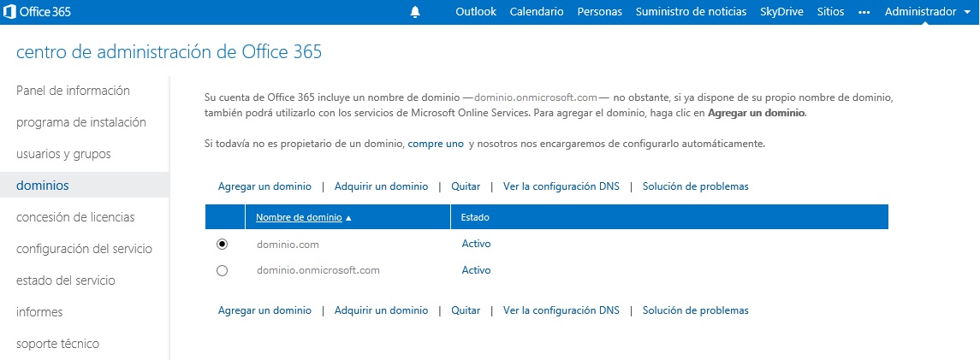Open SkyDrive from the top bar

coord(781,12)
